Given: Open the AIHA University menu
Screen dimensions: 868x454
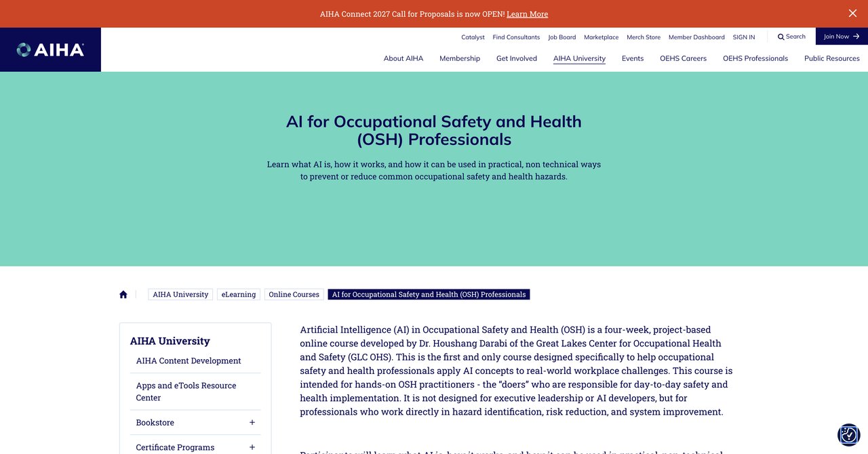Looking at the screenshot, I should (579, 58).
